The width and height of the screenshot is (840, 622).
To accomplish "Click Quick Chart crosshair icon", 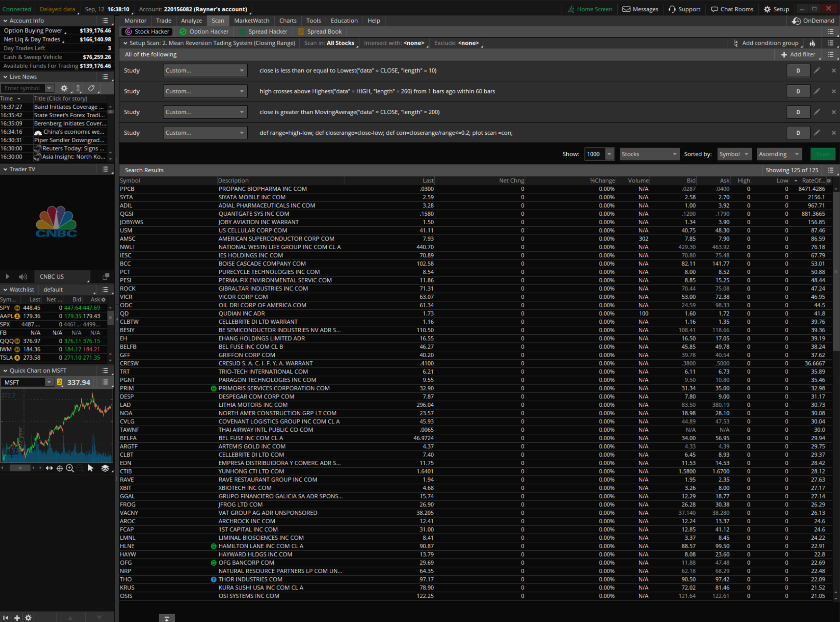I will tap(60, 468).
